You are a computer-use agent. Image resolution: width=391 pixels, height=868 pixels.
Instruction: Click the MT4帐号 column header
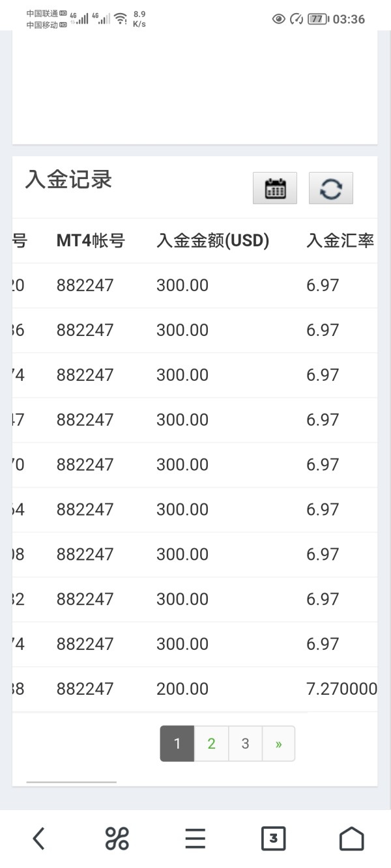coord(91,241)
